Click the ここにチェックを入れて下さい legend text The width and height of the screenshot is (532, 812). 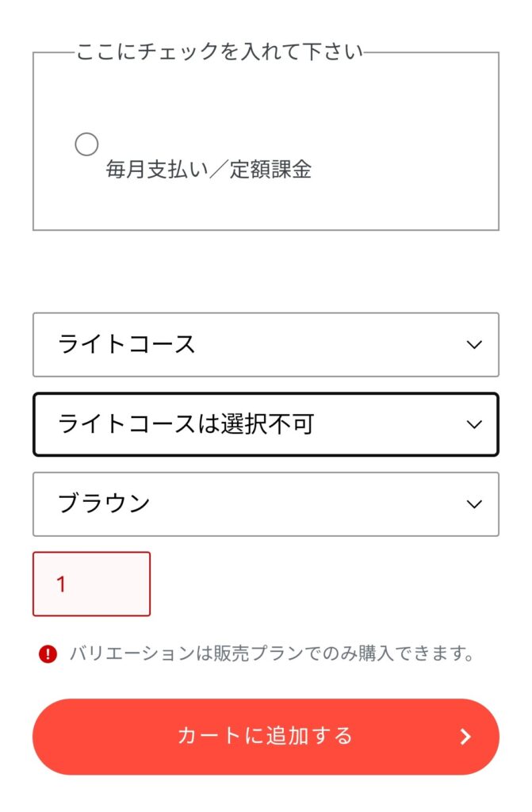pos(220,52)
